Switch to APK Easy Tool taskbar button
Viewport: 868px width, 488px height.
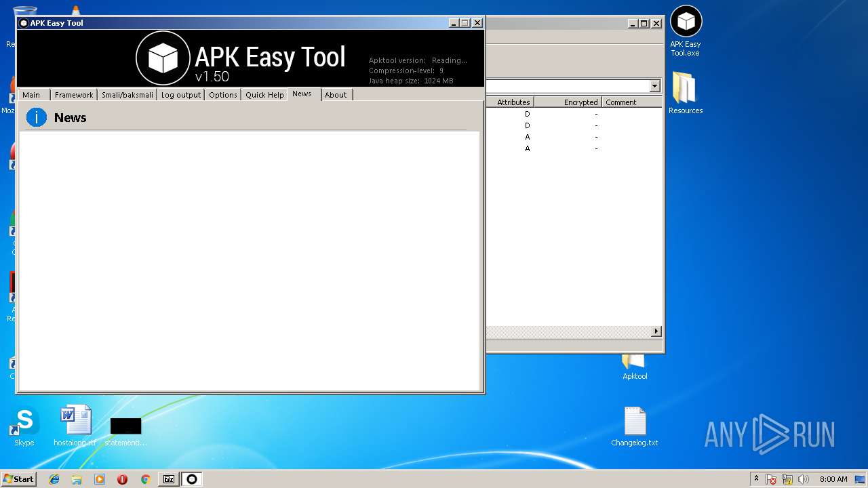click(192, 479)
